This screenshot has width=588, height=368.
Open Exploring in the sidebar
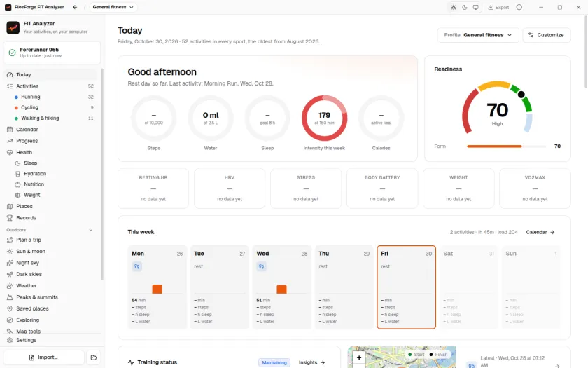point(52,320)
